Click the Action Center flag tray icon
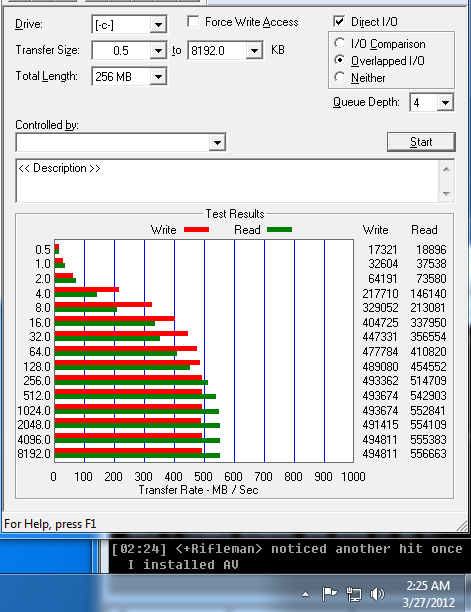The image size is (471, 612). pos(329,594)
